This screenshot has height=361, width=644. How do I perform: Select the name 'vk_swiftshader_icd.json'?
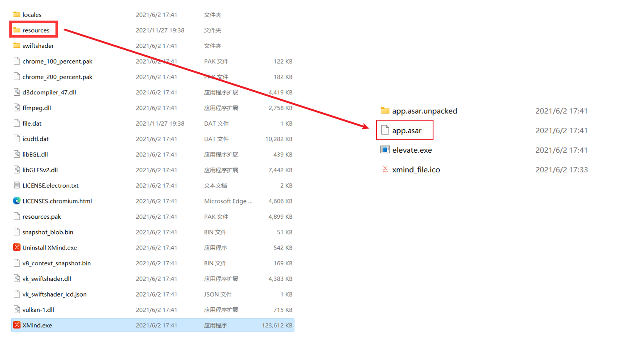point(54,294)
